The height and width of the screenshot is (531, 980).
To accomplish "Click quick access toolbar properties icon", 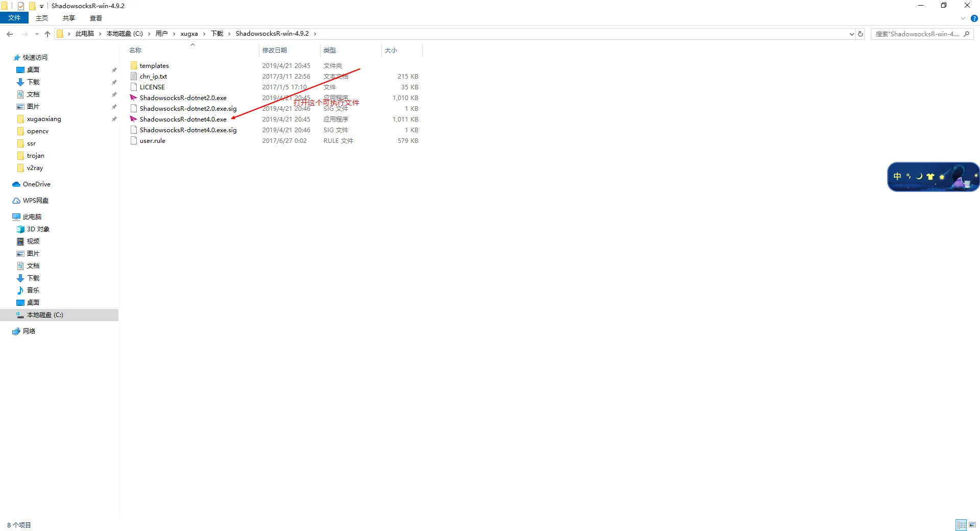I will coord(21,6).
